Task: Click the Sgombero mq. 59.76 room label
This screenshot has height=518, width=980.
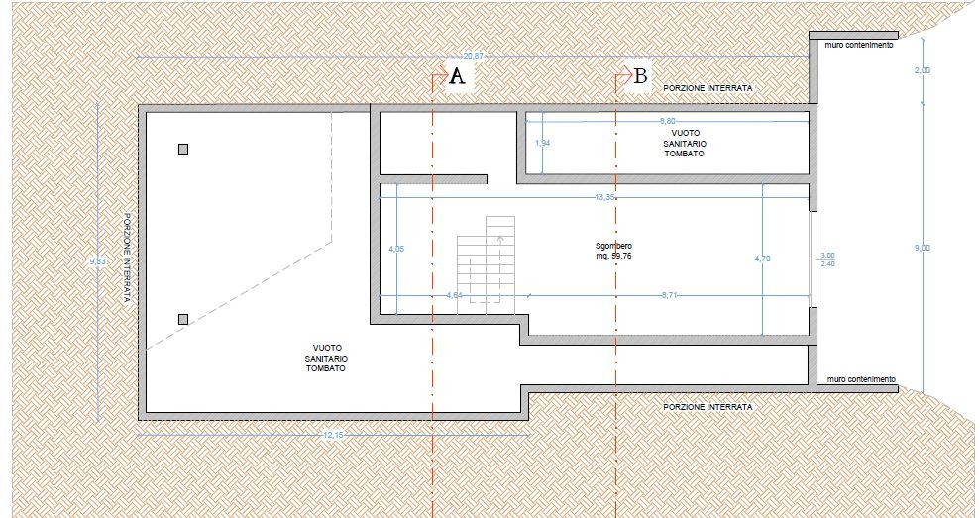Action: [613, 251]
